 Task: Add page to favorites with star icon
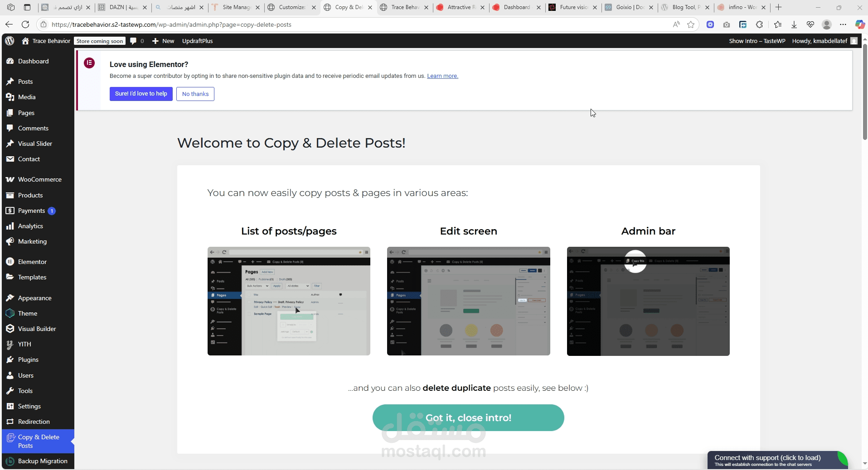click(691, 24)
